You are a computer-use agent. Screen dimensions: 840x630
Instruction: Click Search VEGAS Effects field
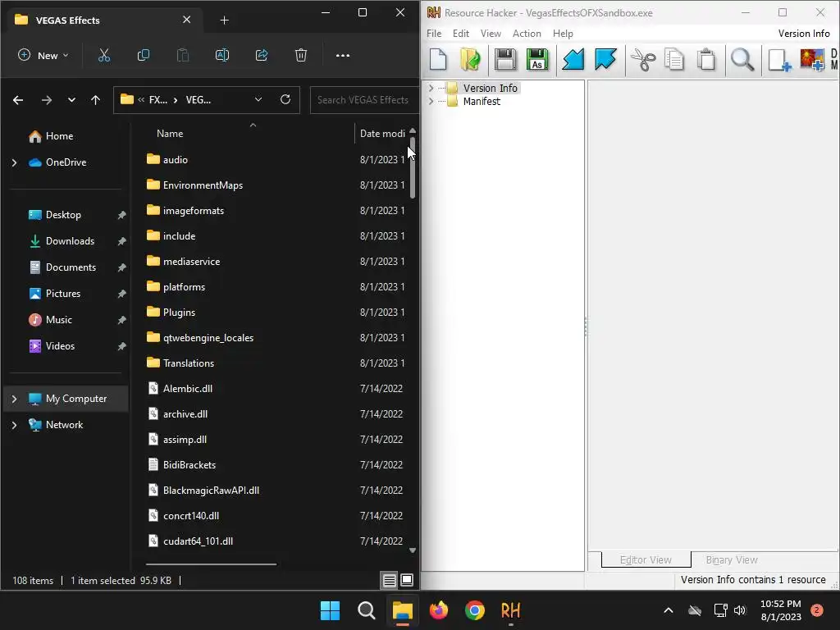click(x=364, y=99)
